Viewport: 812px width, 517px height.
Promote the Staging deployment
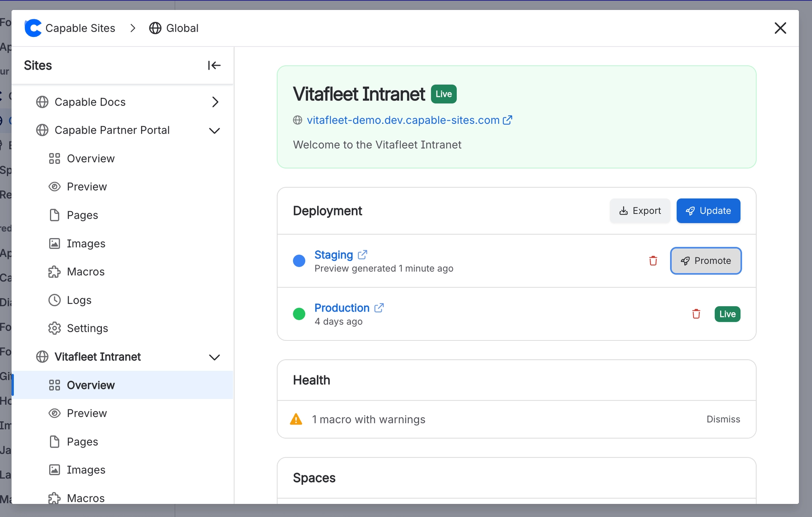point(706,261)
